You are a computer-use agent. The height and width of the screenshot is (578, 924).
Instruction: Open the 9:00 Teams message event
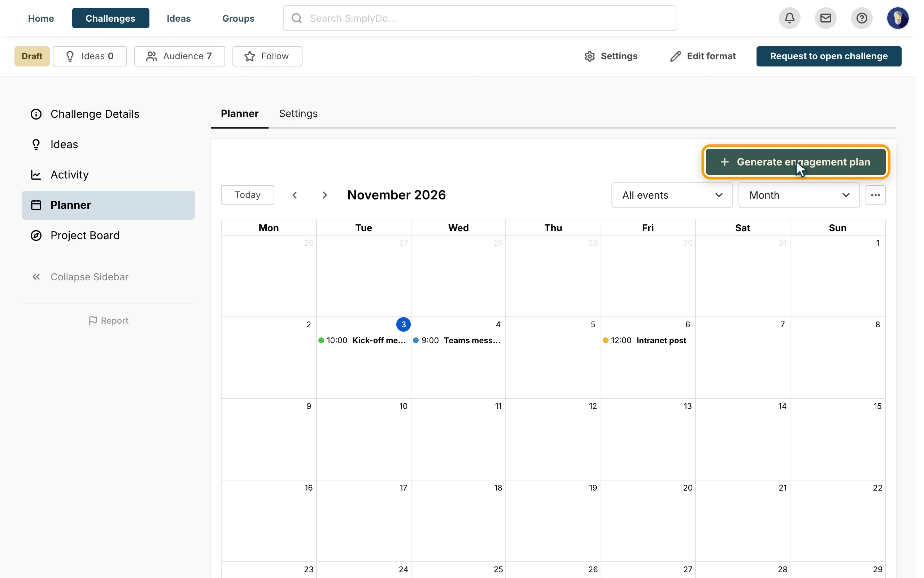pyautogui.click(x=458, y=340)
